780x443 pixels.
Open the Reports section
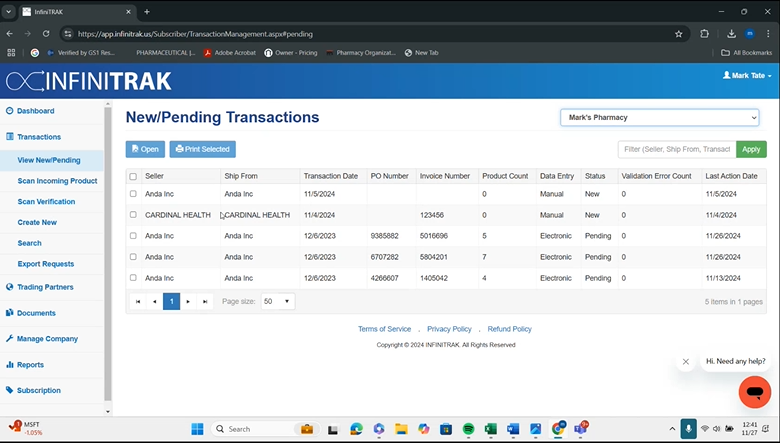pyautogui.click(x=30, y=364)
